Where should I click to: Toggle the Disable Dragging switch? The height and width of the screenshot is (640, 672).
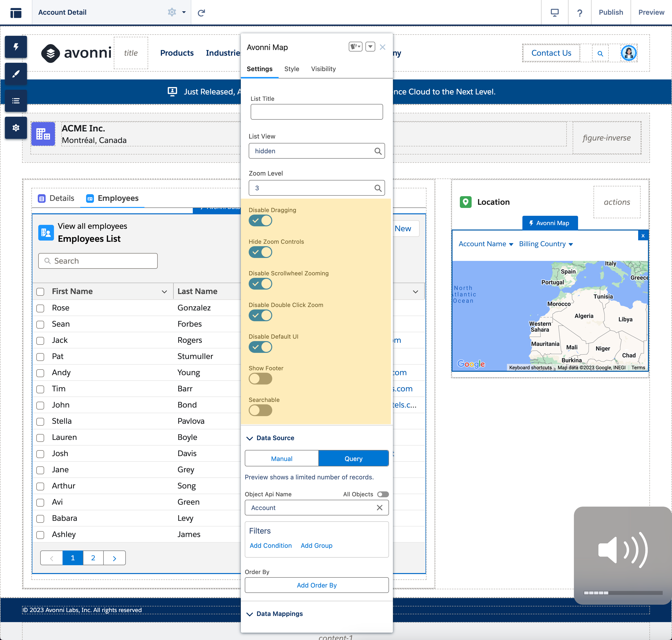[x=260, y=221]
